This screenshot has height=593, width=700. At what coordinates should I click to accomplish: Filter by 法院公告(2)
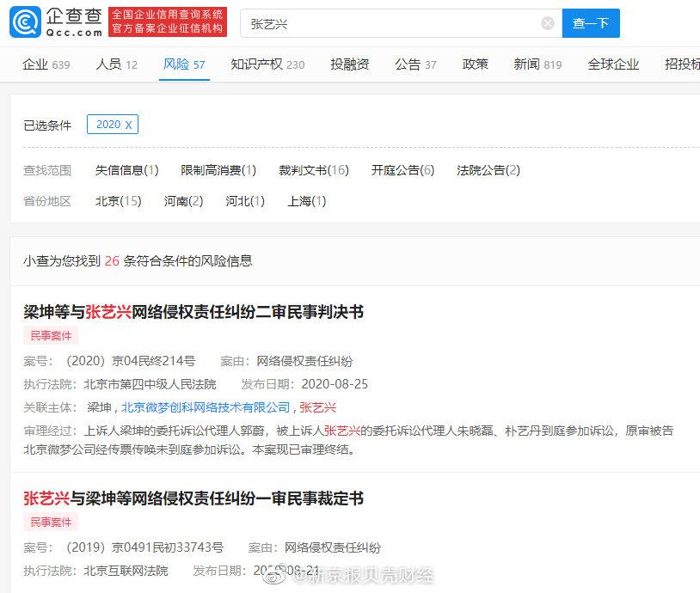[x=488, y=170]
